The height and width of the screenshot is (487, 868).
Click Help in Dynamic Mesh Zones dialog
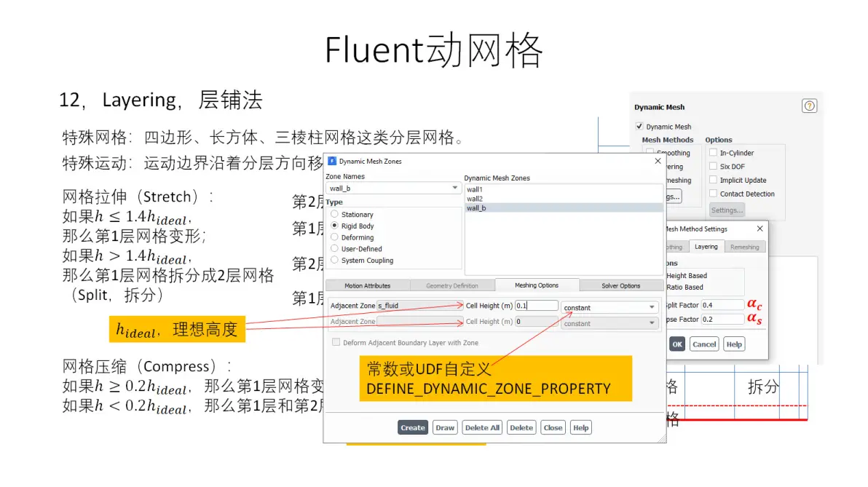pos(580,428)
